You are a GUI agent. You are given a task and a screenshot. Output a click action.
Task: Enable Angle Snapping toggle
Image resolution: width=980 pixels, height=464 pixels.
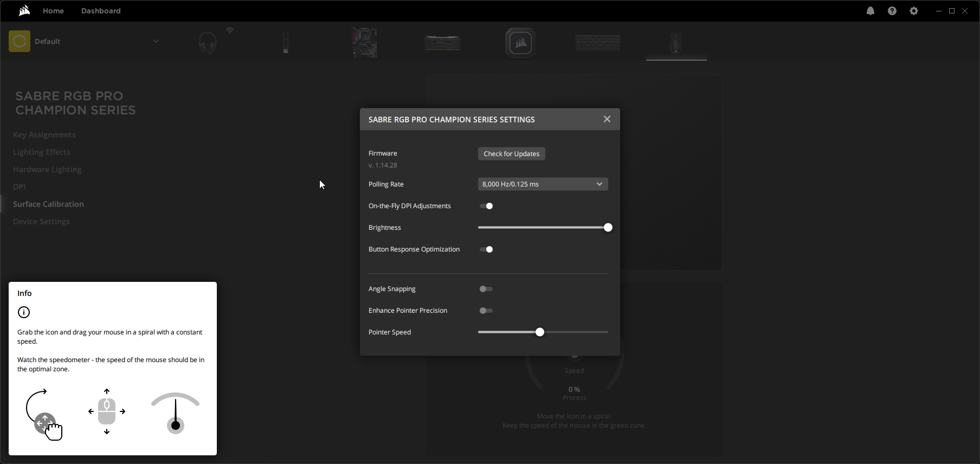(x=486, y=289)
